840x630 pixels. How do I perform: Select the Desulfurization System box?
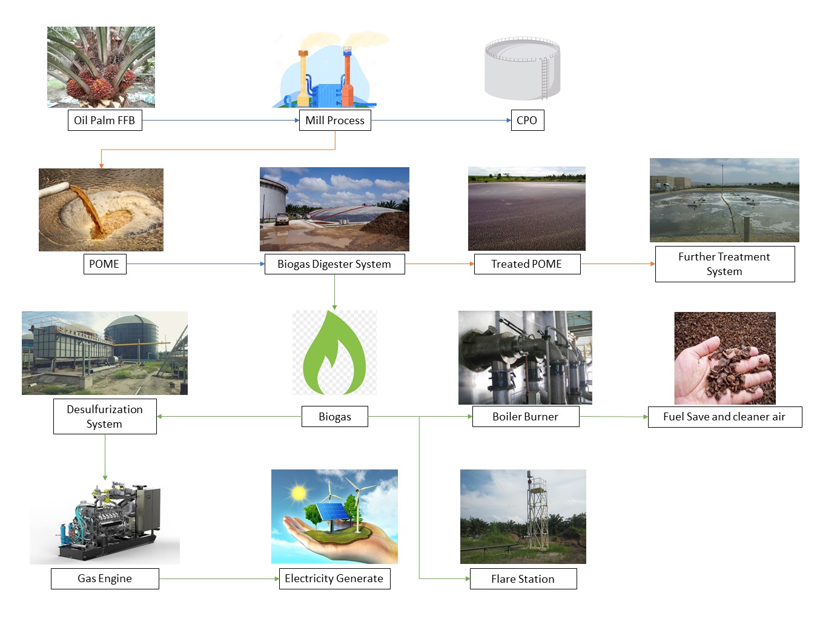105,416
